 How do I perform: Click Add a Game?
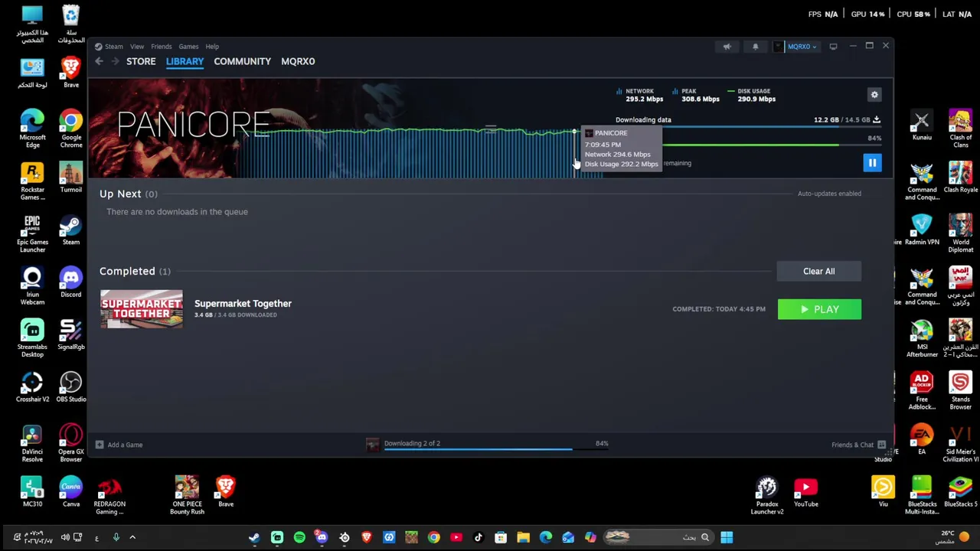coord(119,445)
